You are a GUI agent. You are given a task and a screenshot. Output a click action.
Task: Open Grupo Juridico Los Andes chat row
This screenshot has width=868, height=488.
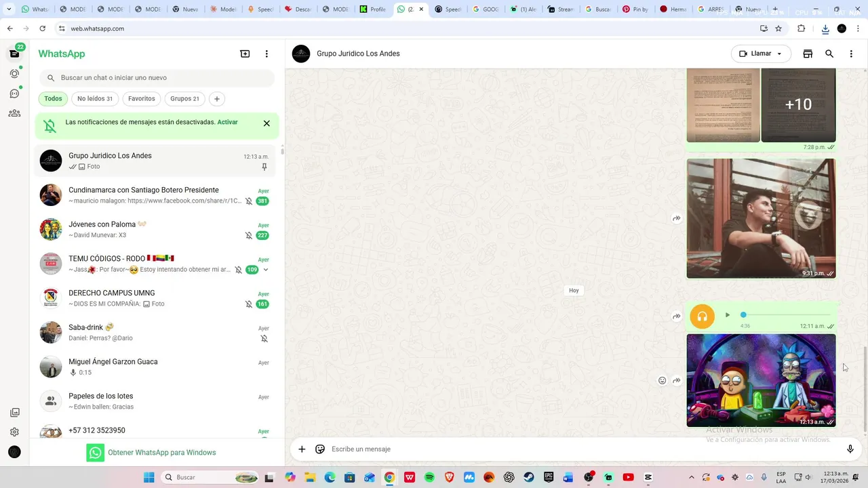click(155, 161)
